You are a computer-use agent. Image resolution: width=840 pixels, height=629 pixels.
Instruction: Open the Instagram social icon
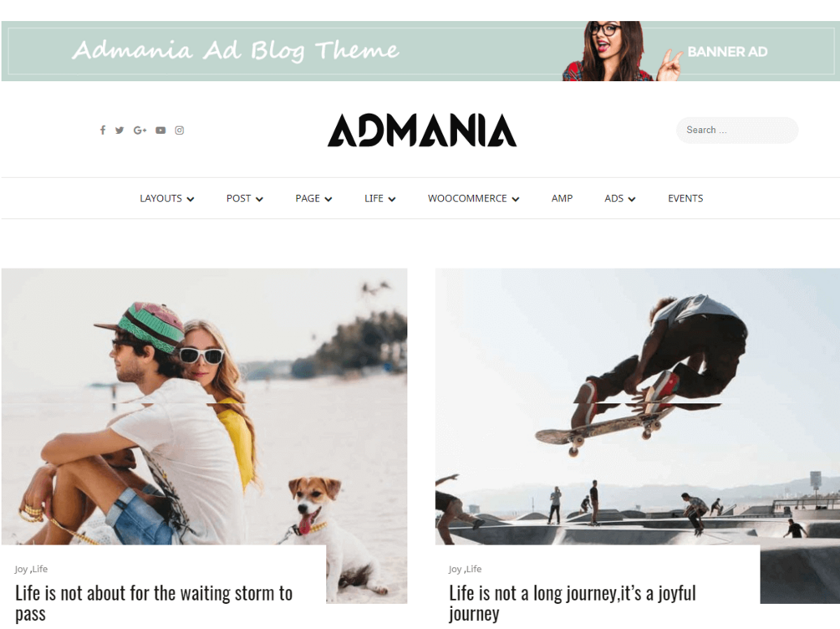point(180,130)
